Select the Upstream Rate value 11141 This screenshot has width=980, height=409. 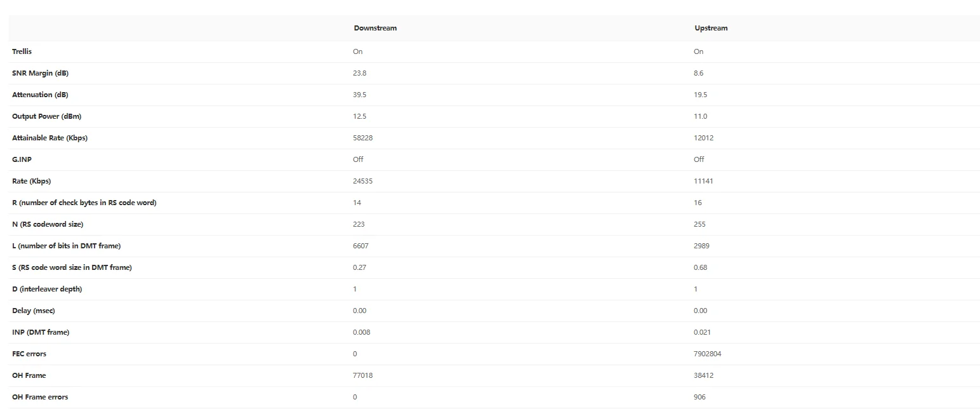pos(703,181)
